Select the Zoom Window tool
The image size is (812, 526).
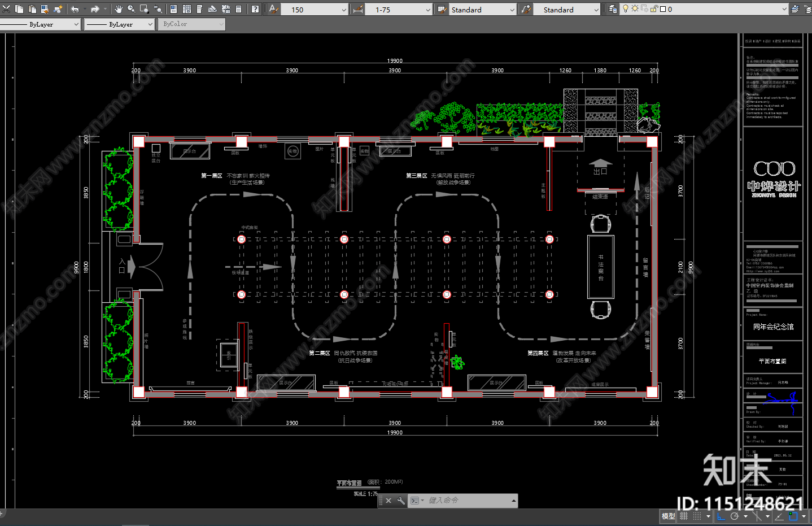[145, 9]
